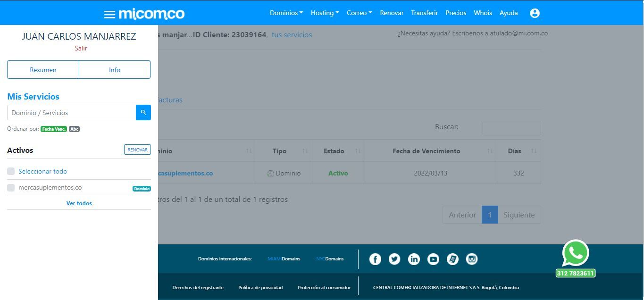644x300 pixels.
Task: Check the Seleccionar todo checkbox
Action: (x=11, y=171)
